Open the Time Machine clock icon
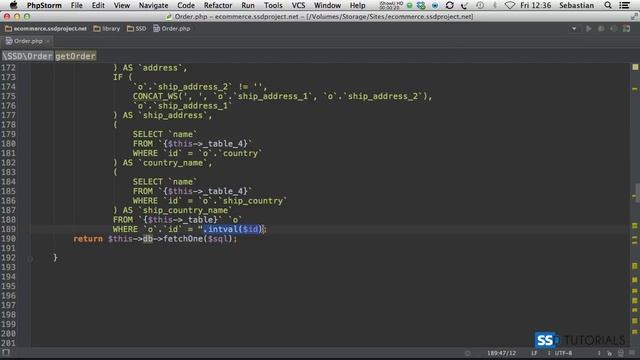This screenshot has height=360, width=640. click(480, 5)
